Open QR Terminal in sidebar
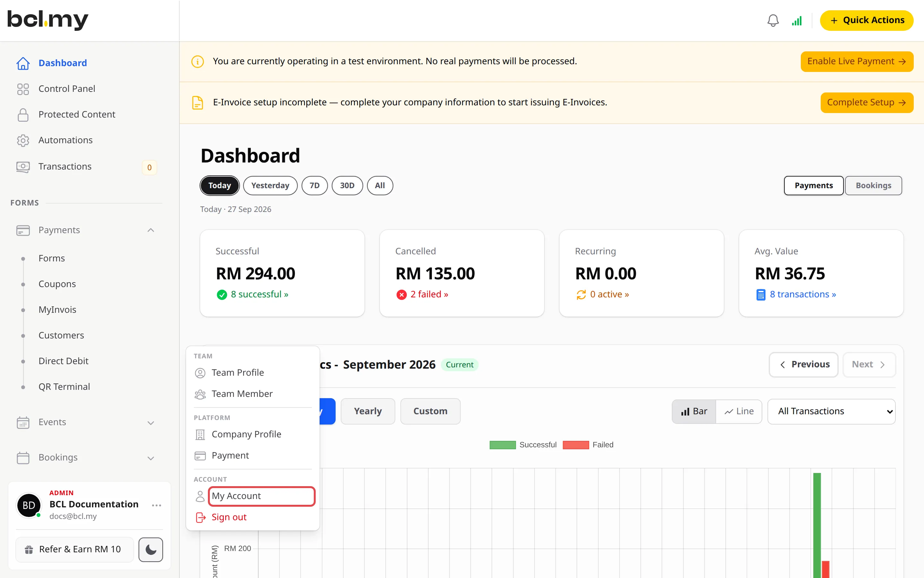The height and width of the screenshot is (578, 924). click(64, 387)
